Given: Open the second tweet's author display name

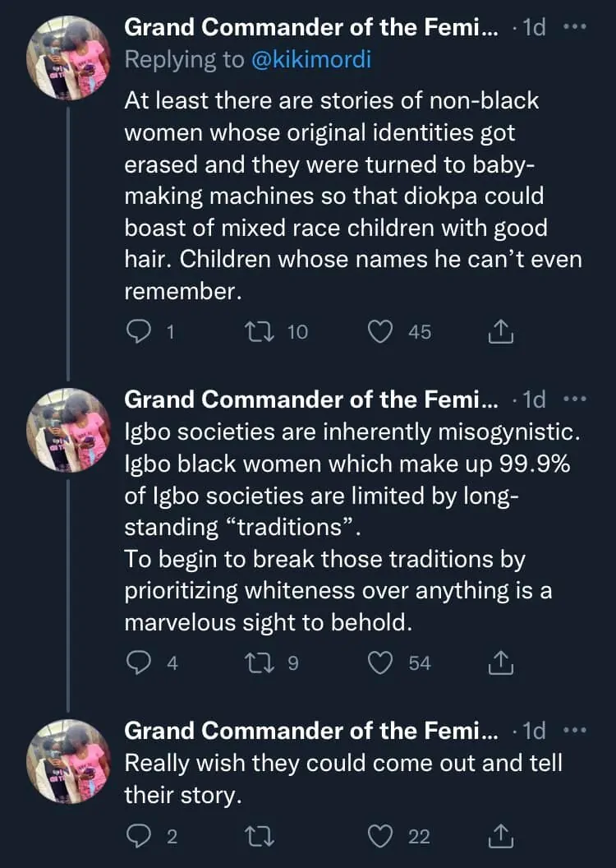Looking at the screenshot, I should (x=310, y=400).
